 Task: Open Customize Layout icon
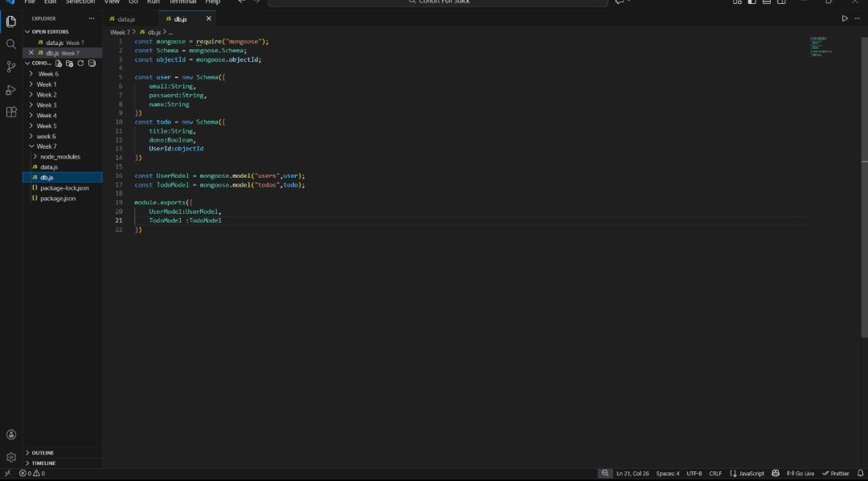point(737,2)
